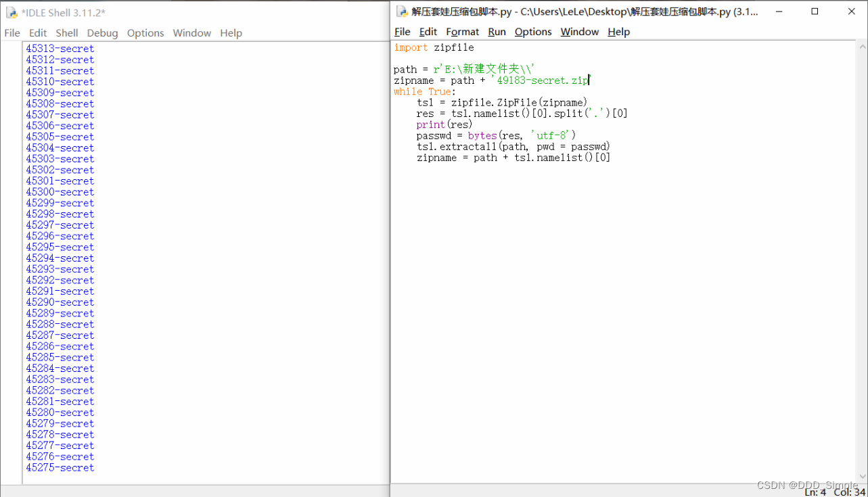This screenshot has height=497, width=868.
Task: Maximize the script editor window
Action: (x=815, y=11)
